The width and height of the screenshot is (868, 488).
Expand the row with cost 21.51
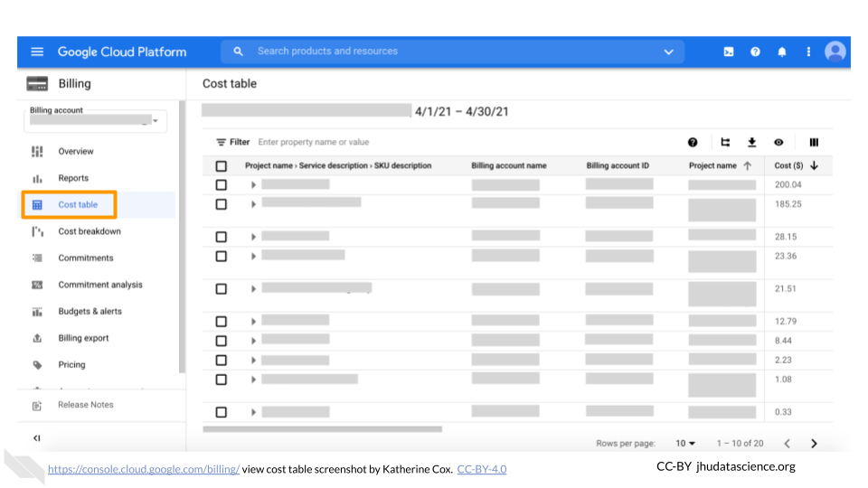[253, 289]
